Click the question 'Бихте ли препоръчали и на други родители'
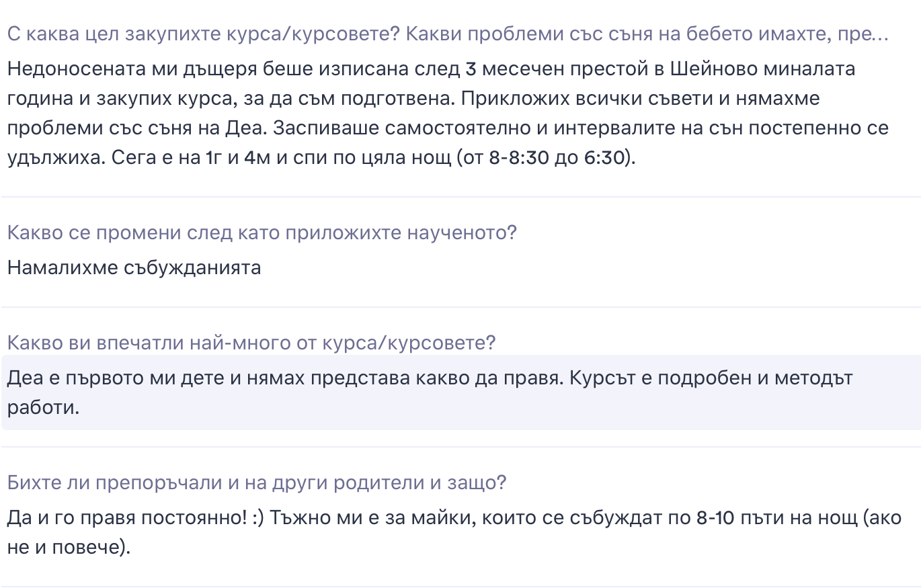 257,482
